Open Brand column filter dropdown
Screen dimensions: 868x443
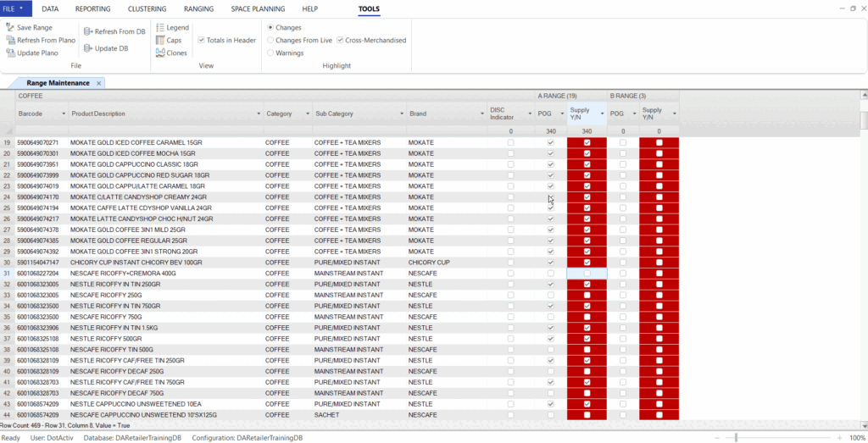pyautogui.click(x=482, y=114)
